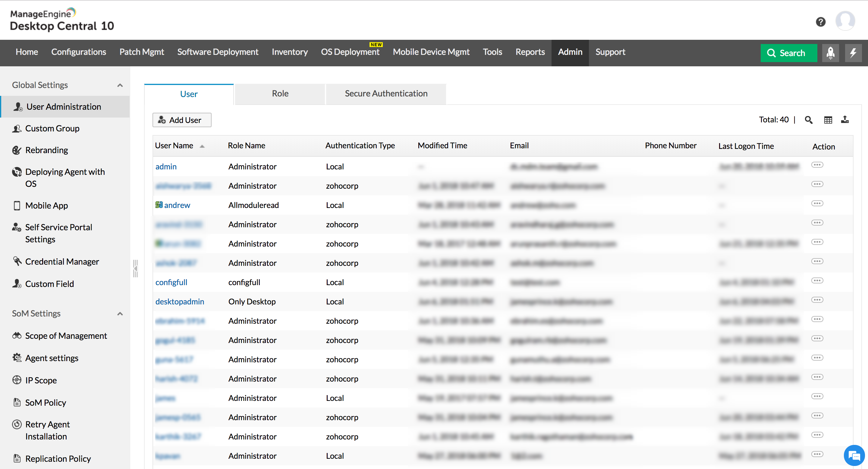868x469 pixels.
Task: Open the user profile avatar
Action: pyautogui.click(x=845, y=20)
